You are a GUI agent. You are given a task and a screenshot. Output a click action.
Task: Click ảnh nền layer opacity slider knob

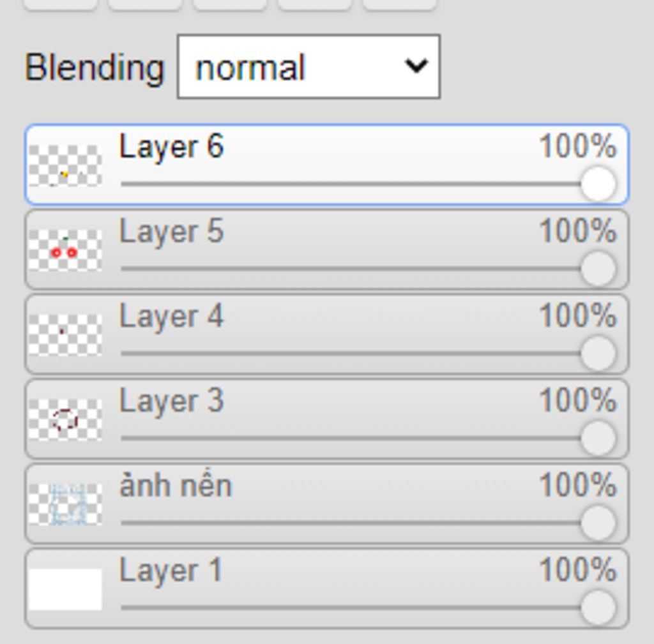tap(598, 523)
